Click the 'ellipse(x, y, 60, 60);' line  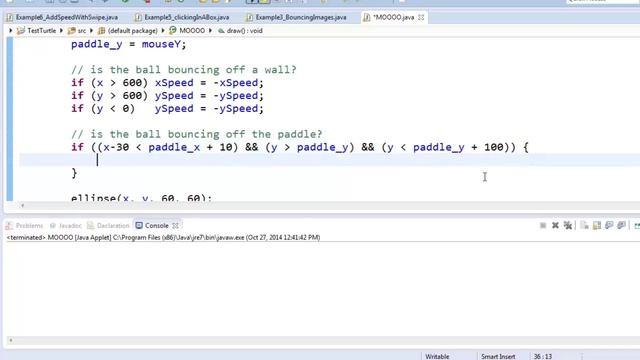142,198
